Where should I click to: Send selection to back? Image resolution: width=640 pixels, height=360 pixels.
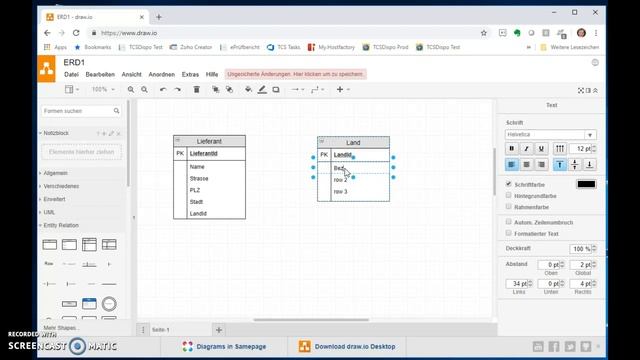click(229, 89)
